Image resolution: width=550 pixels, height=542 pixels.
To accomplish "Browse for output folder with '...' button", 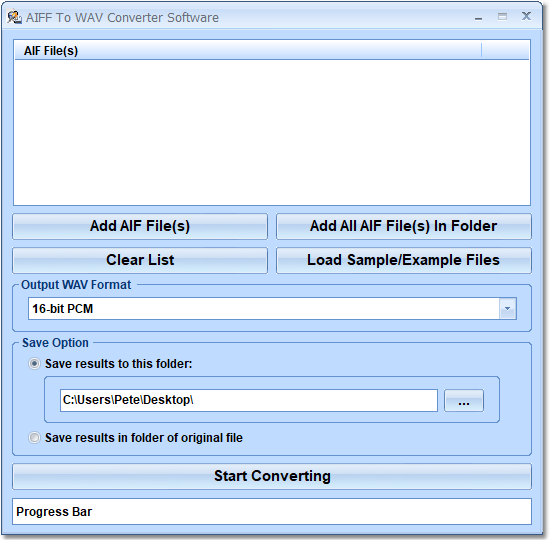I will [464, 400].
